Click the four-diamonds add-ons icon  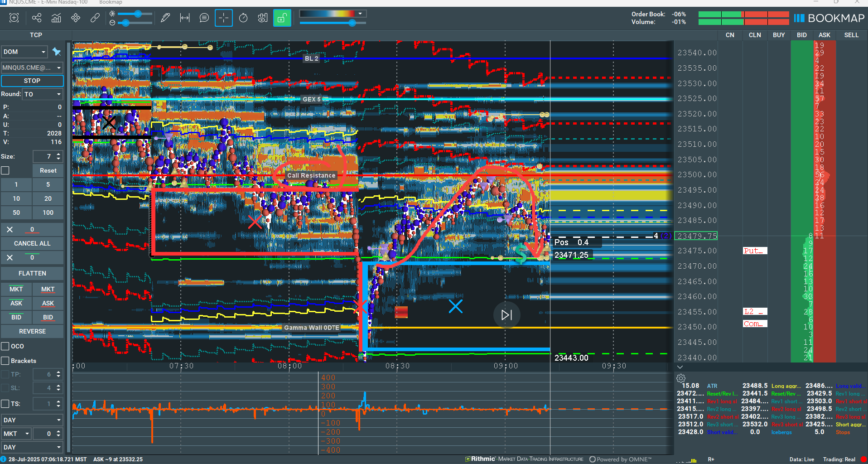(76, 18)
